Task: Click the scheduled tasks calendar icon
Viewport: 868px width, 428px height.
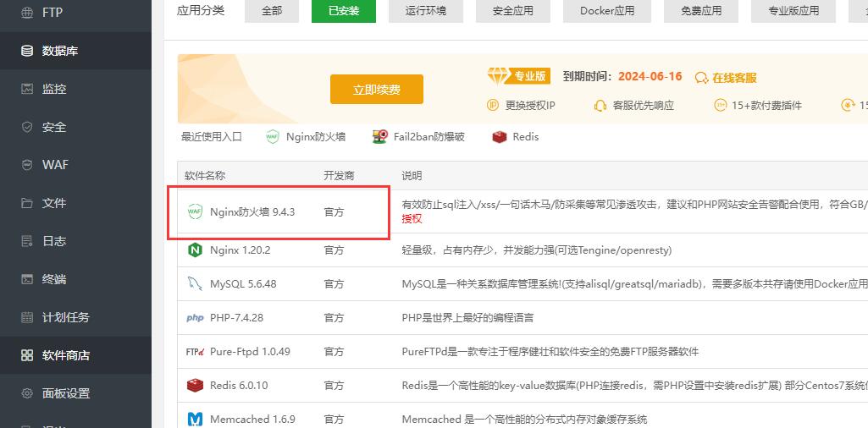Action: [26, 317]
